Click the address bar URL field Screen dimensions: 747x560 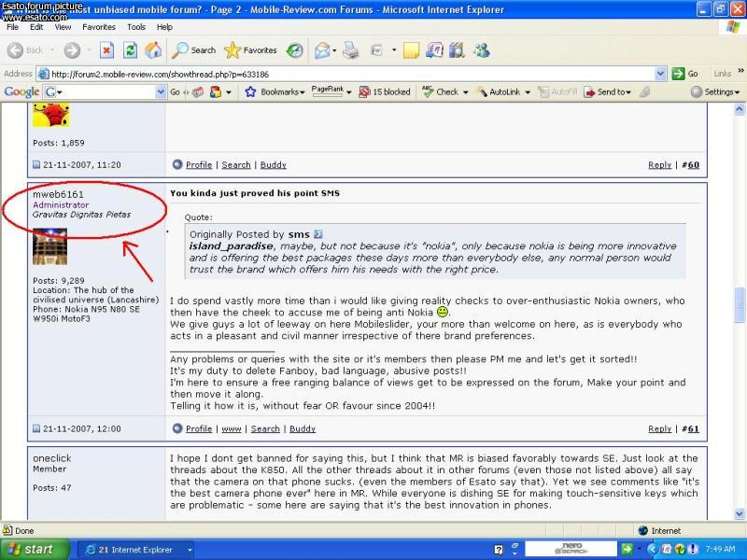click(352, 74)
